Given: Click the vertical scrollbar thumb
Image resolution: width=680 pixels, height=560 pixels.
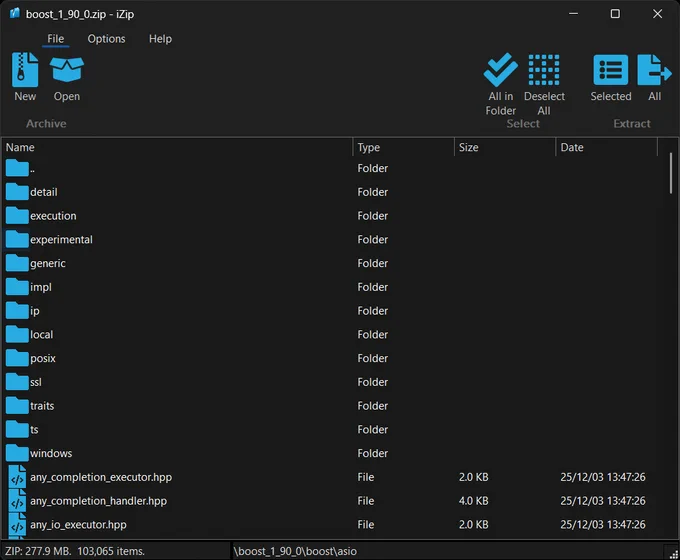Looking at the screenshot, I should 670,173.
